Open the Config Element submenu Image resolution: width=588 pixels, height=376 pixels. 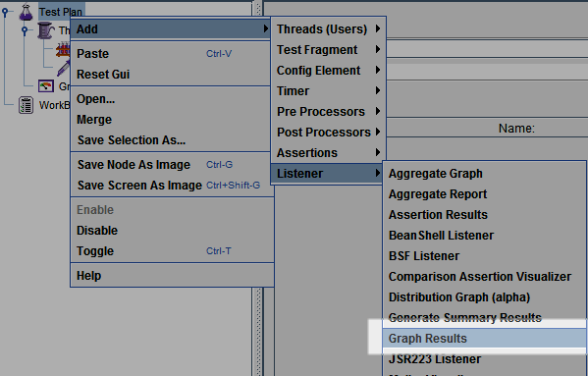coord(328,70)
